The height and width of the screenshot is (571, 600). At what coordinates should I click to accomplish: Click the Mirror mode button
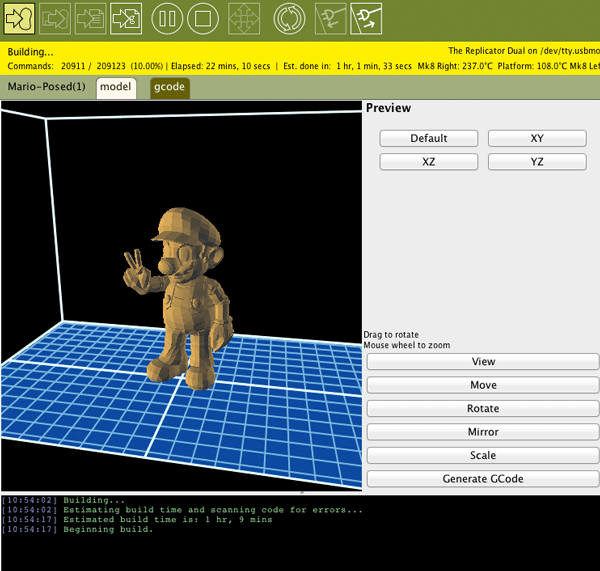click(483, 432)
